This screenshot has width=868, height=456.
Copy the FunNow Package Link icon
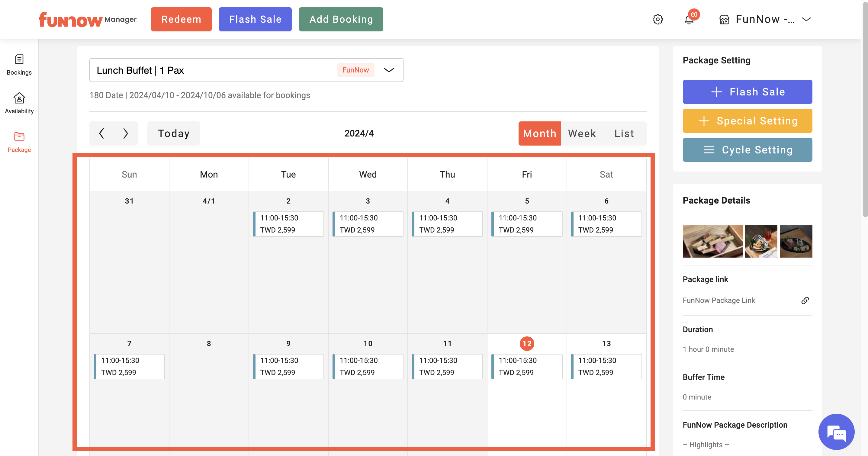[805, 300]
